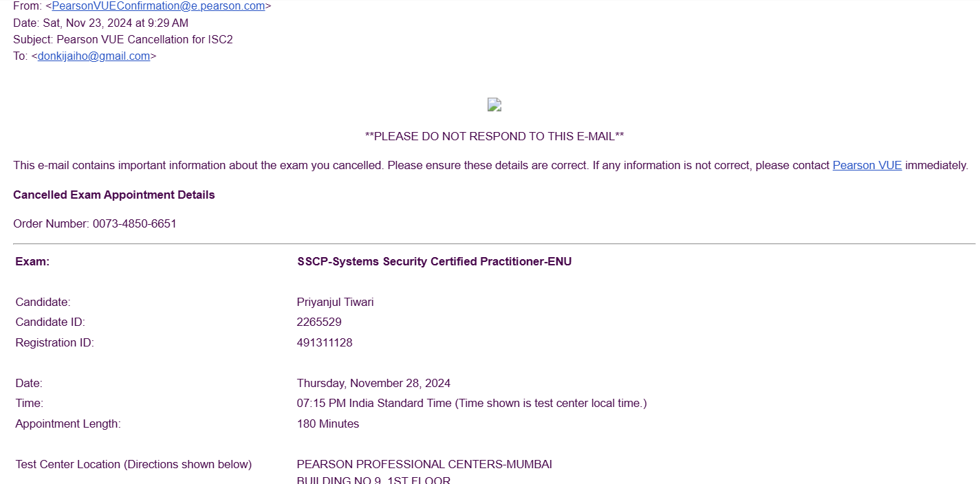The width and height of the screenshot is (980, 484).
Task: Follow the Pearson VUE contact link
Action: [x=867, y=166]
